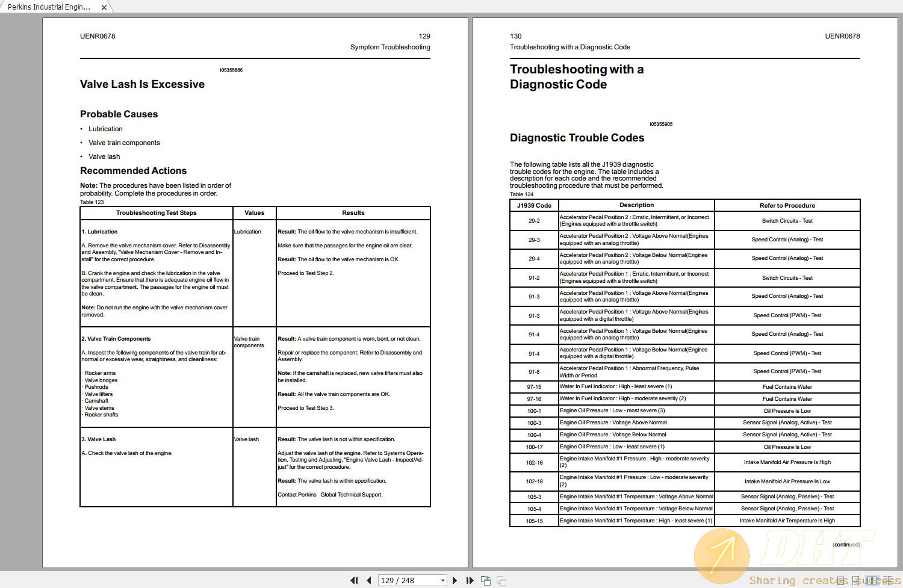Click the Lubrication bullet under Probable Causes
The height and width of the screenshot is (588, 903).
coord(105,129)
